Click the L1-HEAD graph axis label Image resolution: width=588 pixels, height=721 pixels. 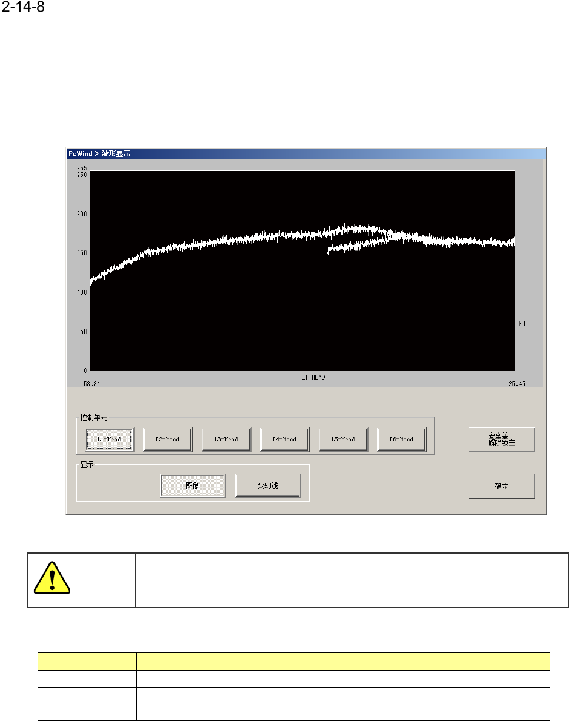pos(313,378)
